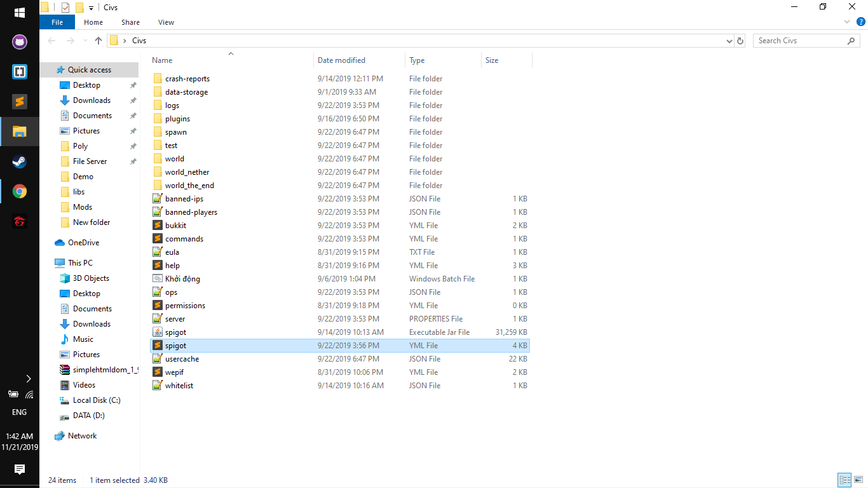Click the File Explorer taskbar icon
Viewport: 868px width, 488px height.
pyautogui.click(x=19, y=132)
